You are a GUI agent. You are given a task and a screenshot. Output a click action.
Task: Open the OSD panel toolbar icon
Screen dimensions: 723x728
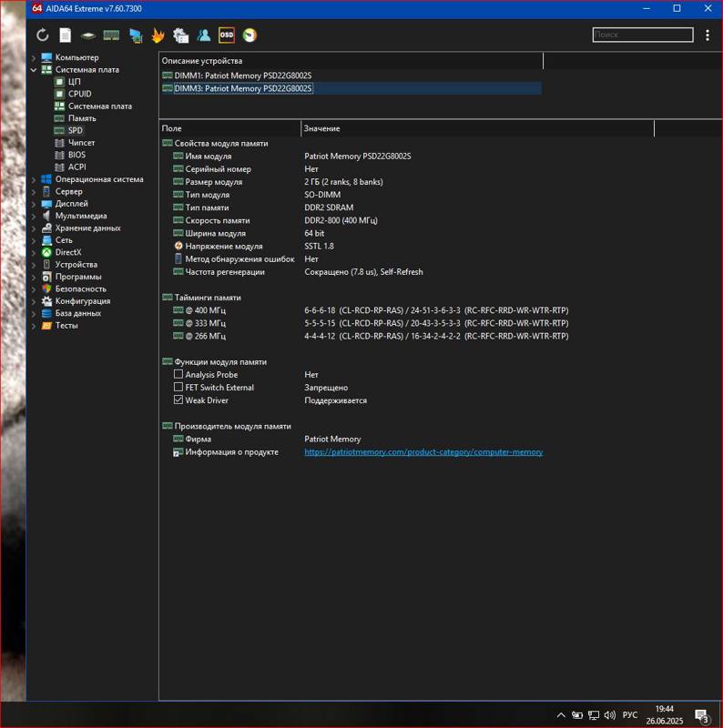pos(226,35)
